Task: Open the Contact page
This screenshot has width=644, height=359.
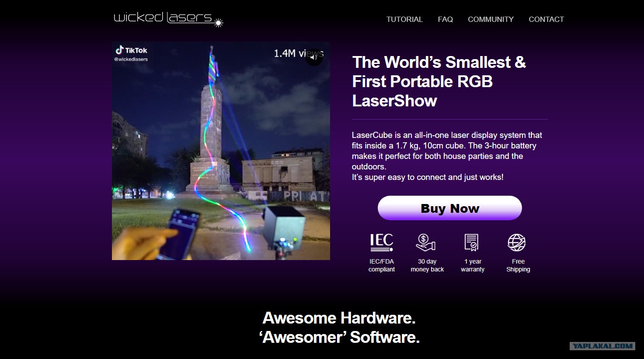Action: pyautogui.click(x=546, y=19)
